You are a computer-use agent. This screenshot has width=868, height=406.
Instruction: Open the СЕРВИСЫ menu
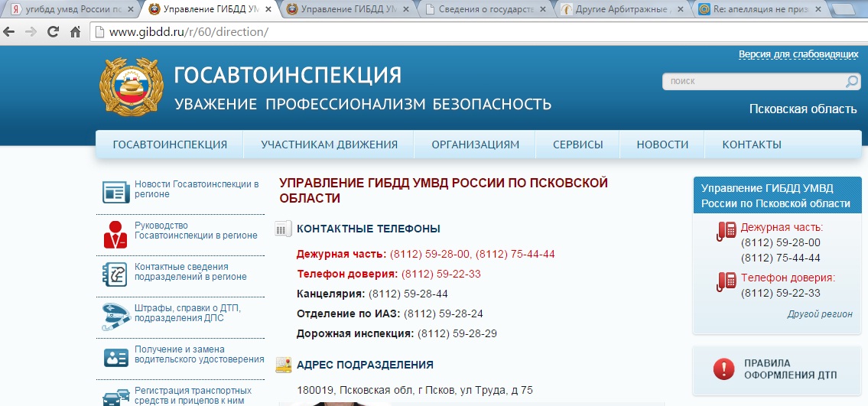tap(578, 145)
